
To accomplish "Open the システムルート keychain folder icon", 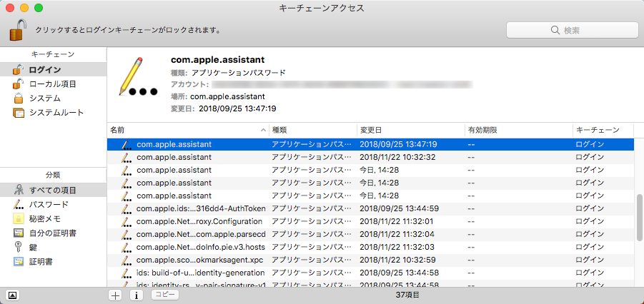I will pos(18,112).
